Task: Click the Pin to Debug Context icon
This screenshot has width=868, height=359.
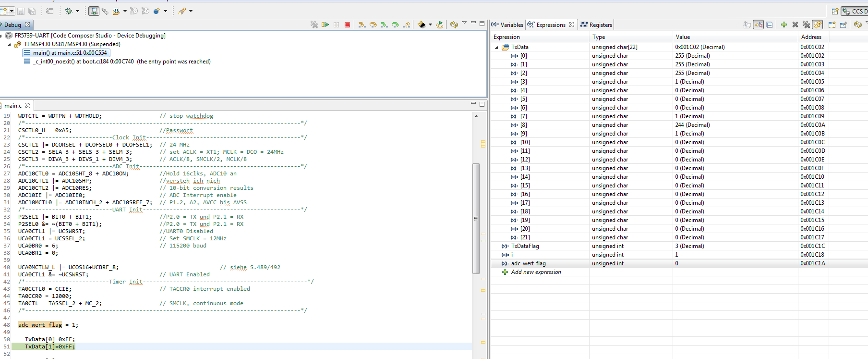Action: pos(844,25)
